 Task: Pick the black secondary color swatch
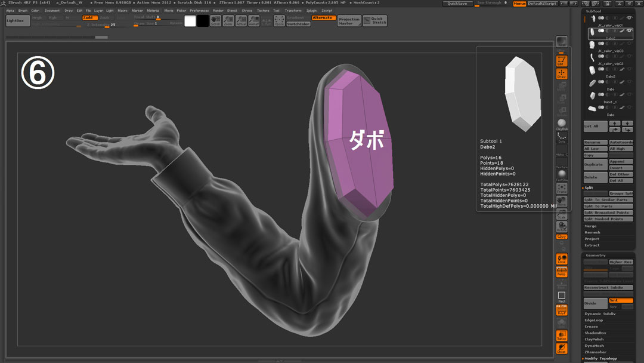point(203,21)
